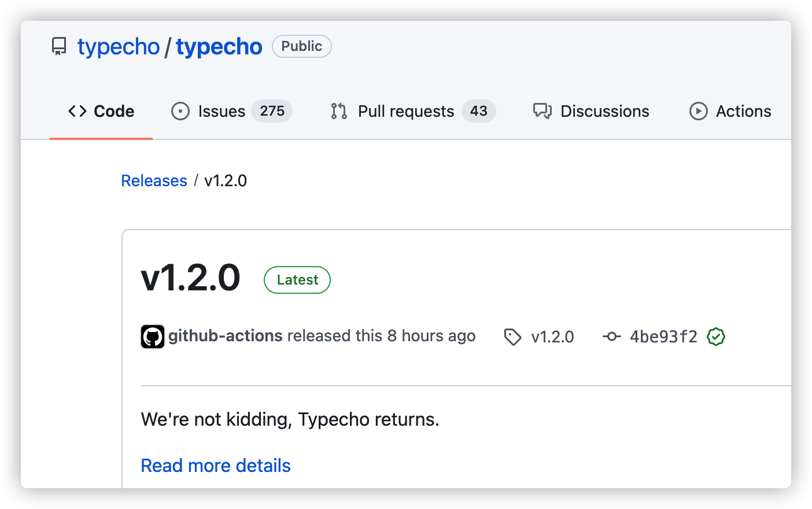Open the Discussions tab
The height and width of the screenshot is (509, 812).
pyautogui.click(x=591, y=111)
